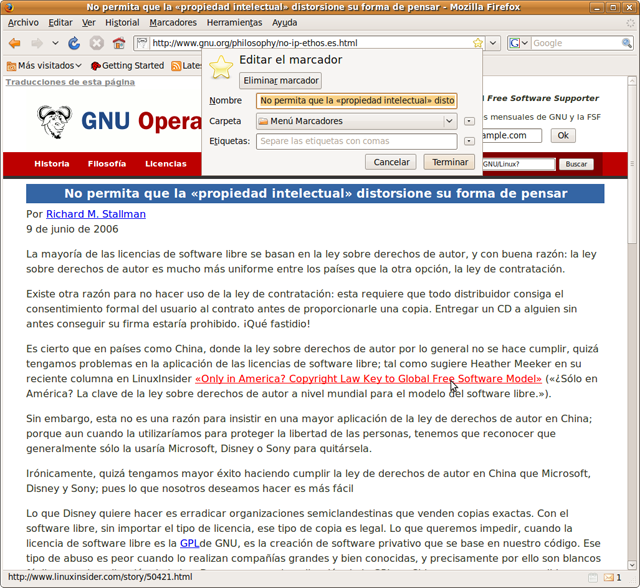Open the Marcadores menu
The image size is (640, 588).
(173, 22)
